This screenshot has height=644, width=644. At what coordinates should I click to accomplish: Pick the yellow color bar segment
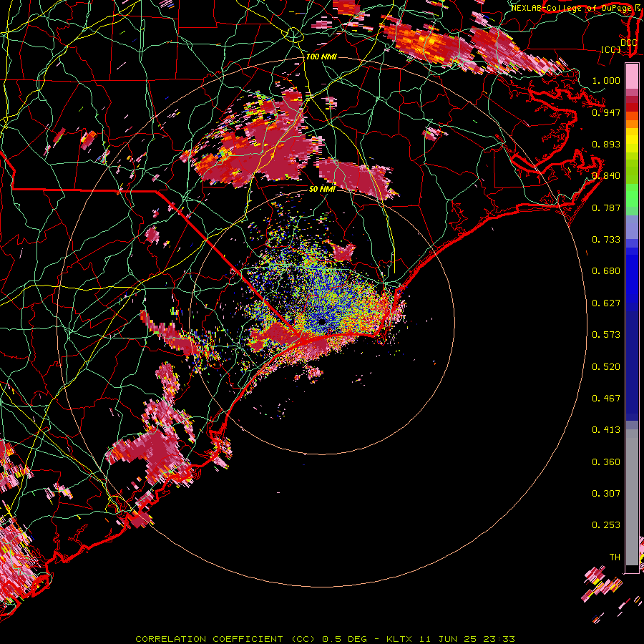point(632,141)
